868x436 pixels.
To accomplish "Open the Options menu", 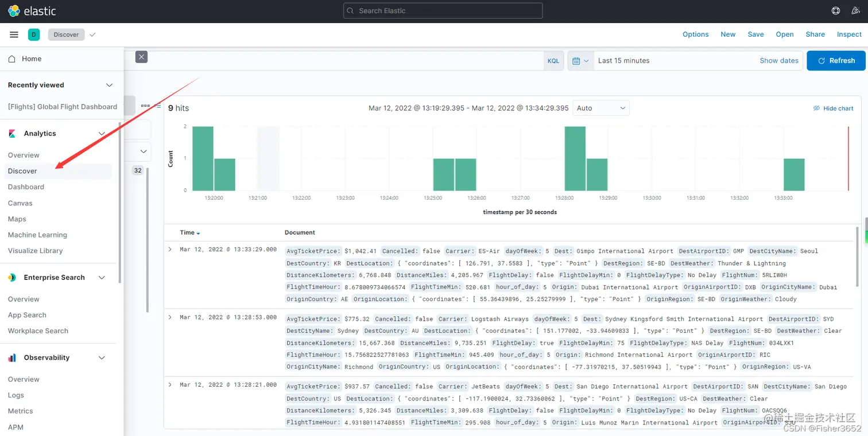I will point(695,34).
